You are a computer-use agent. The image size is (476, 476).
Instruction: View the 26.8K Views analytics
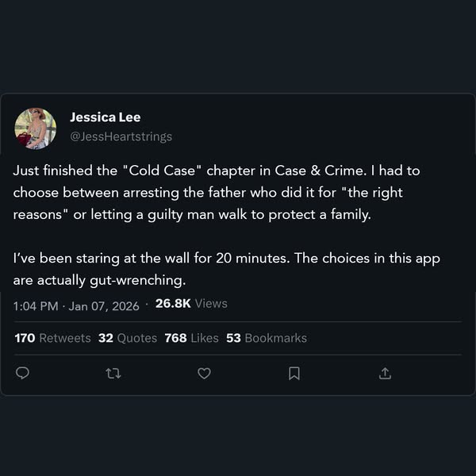click(191, 304)
